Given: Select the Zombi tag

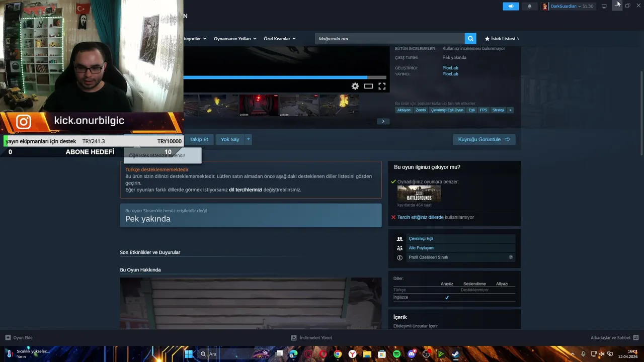Looking at the screenshot, I should 421,110.
